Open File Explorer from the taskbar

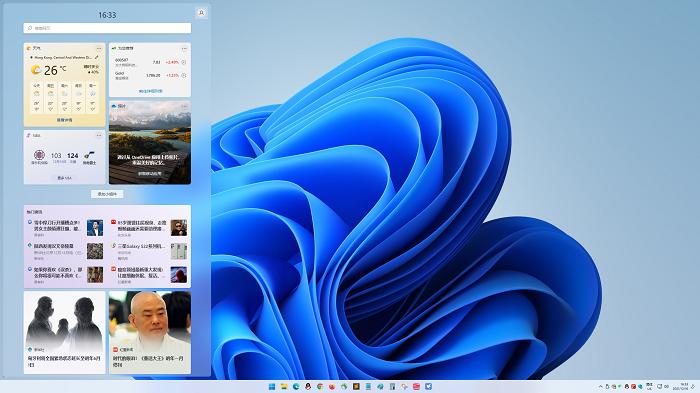(284, 386)
